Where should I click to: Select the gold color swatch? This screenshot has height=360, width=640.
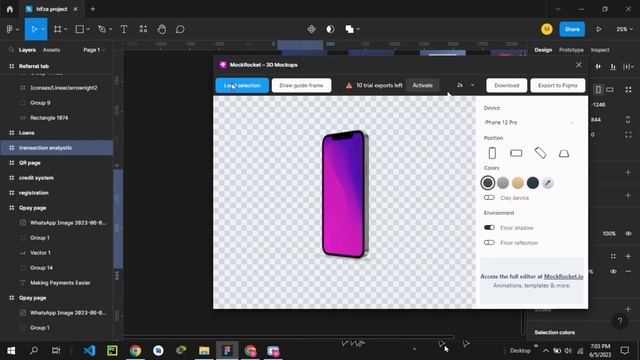pyautogui.click(x=518, y=183)
